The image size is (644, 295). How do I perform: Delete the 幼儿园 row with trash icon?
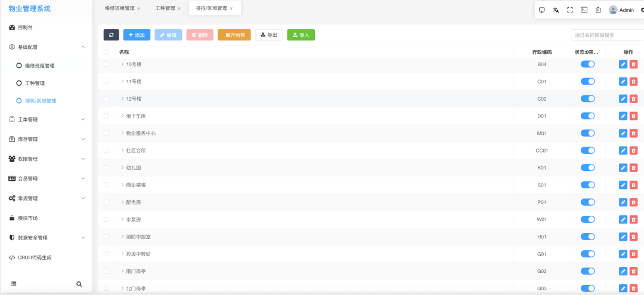(633, 168)
